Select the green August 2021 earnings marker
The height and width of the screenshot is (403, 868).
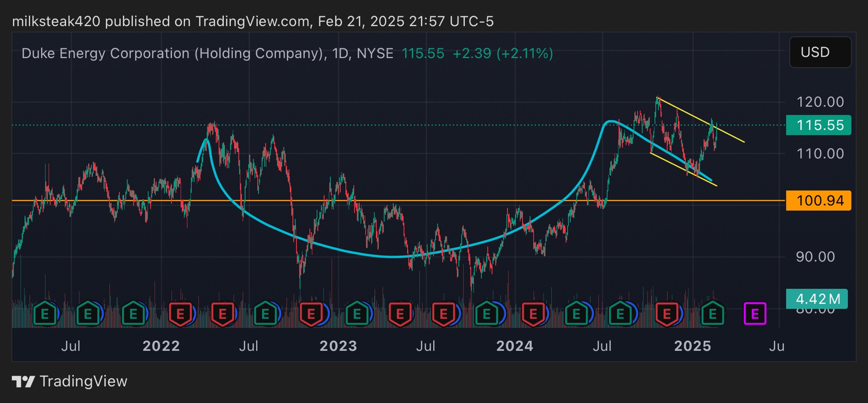coord(88,314)
